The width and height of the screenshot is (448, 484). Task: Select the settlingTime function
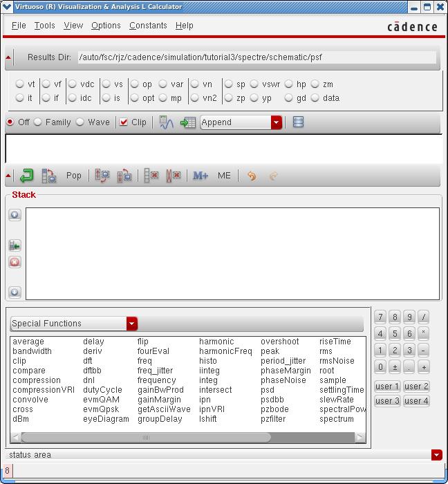(x=342, y=390)
